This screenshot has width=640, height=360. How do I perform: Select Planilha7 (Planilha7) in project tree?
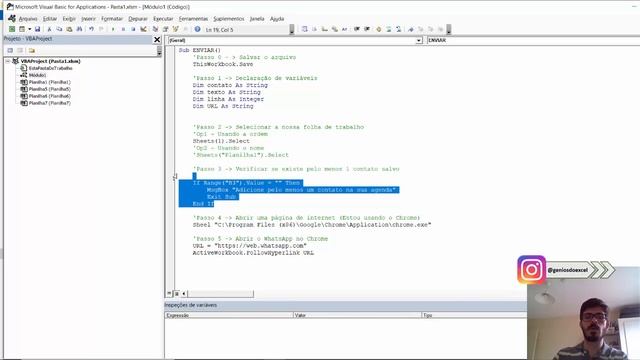point(49,103)
